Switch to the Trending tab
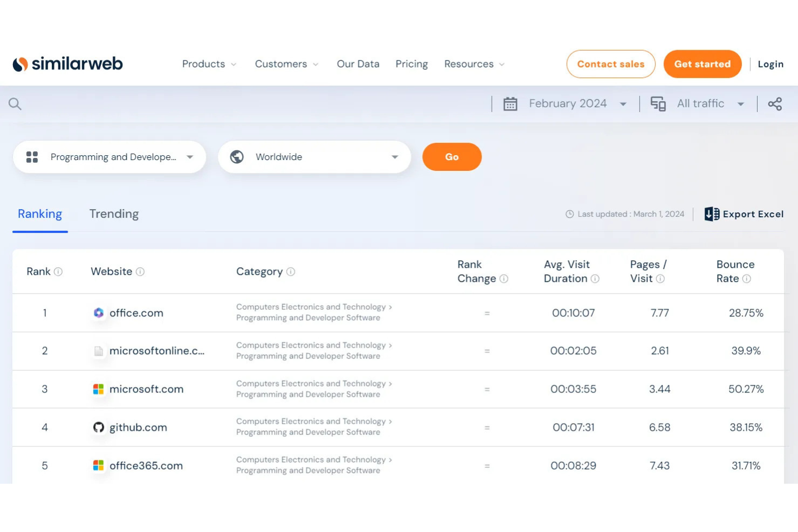Screen dimensions: 798x532 tap(114, 214)
